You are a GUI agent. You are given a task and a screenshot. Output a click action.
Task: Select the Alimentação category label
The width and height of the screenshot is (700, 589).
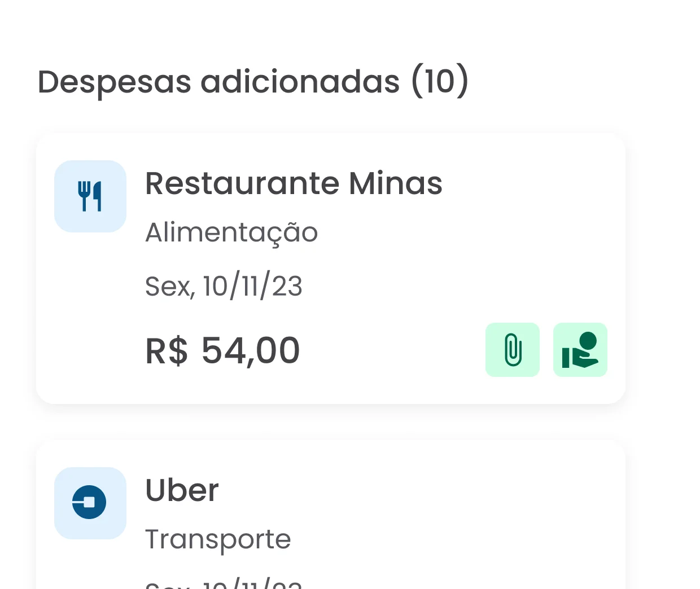point(231,232)
